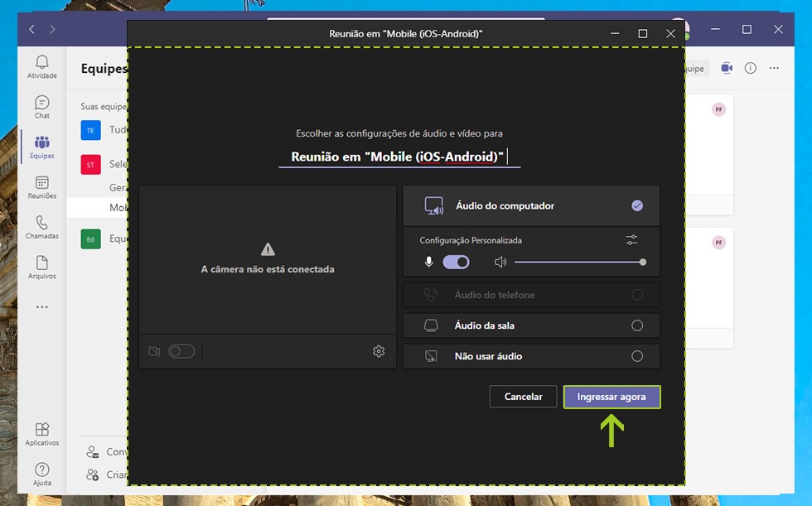The image size is (812, 506).
Task: Open the channel more options ellipsis
Action: 774,68
